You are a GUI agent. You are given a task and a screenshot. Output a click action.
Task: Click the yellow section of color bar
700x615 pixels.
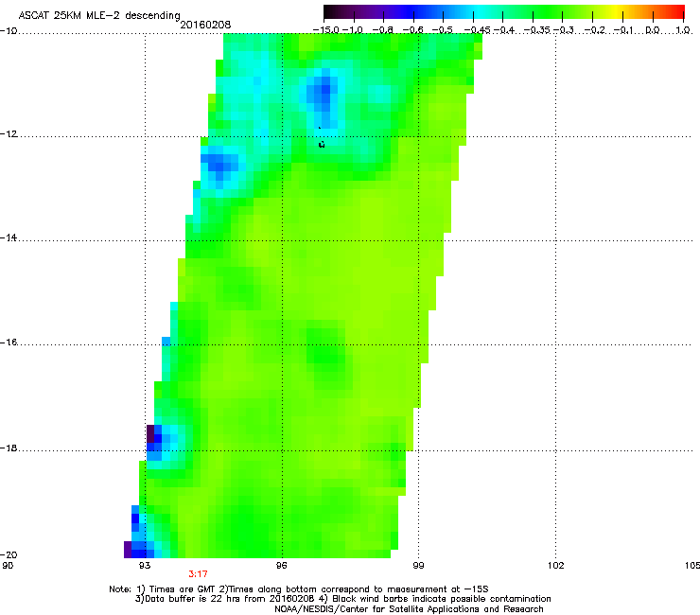[616, 12]
